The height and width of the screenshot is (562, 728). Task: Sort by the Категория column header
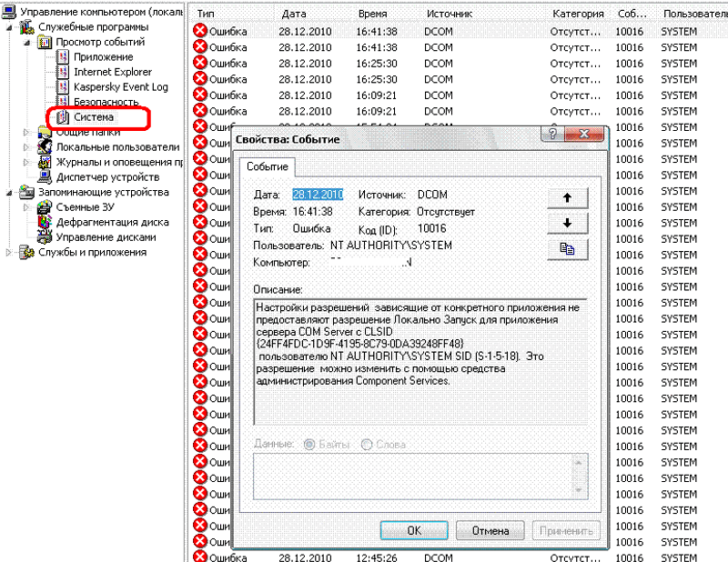[578, 14]
